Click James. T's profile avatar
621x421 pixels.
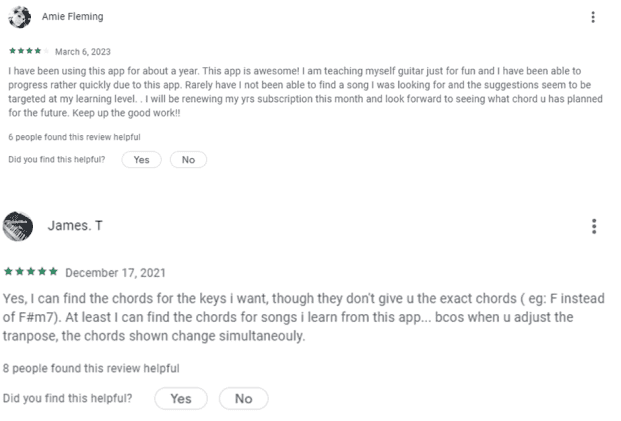point(17,226)
